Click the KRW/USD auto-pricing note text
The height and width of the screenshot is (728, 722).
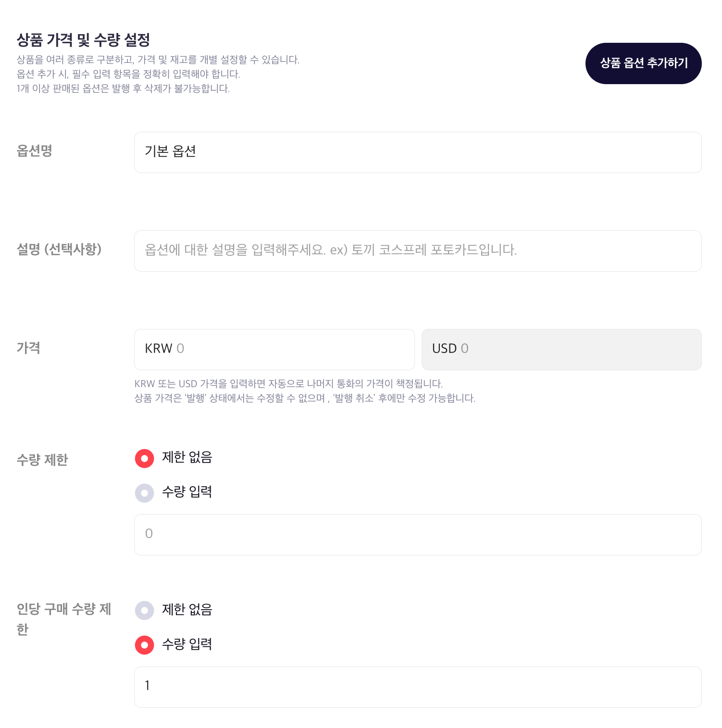[289, 384]
